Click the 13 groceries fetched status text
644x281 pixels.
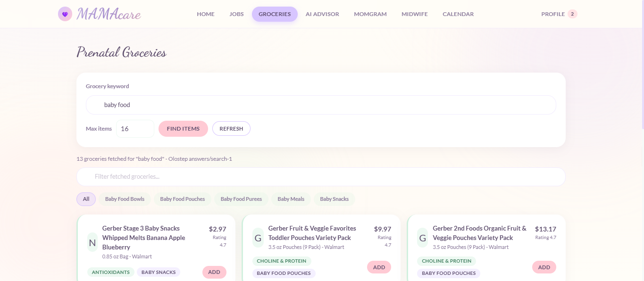[x=154, y=159]
